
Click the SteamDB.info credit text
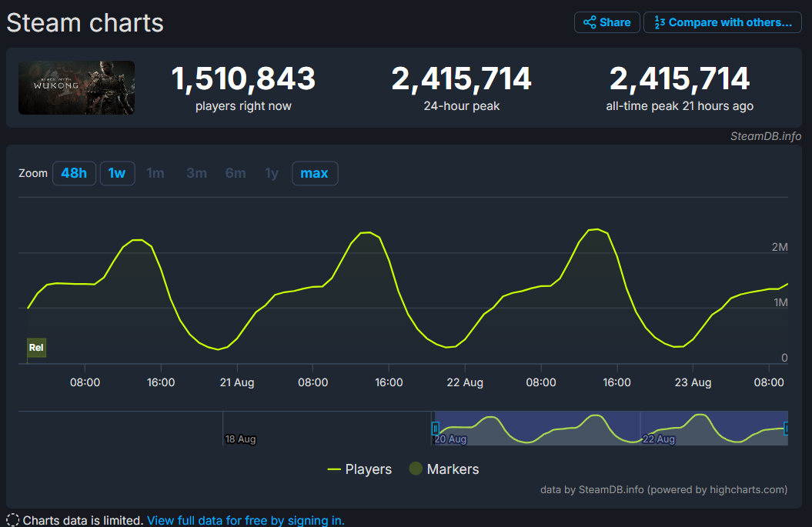pos(765,136)
